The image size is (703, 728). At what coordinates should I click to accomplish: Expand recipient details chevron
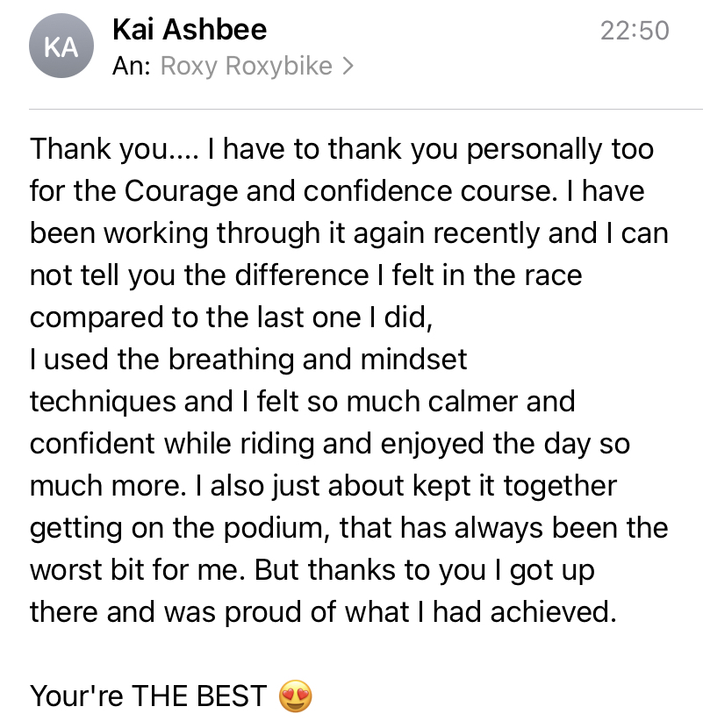click(348, 67)
